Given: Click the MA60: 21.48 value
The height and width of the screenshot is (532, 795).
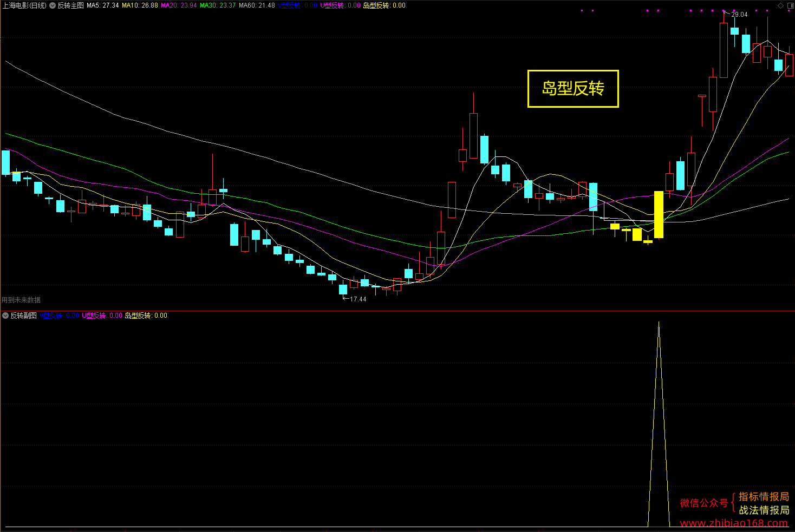Looking at the screenshot, I should [257, 5].
